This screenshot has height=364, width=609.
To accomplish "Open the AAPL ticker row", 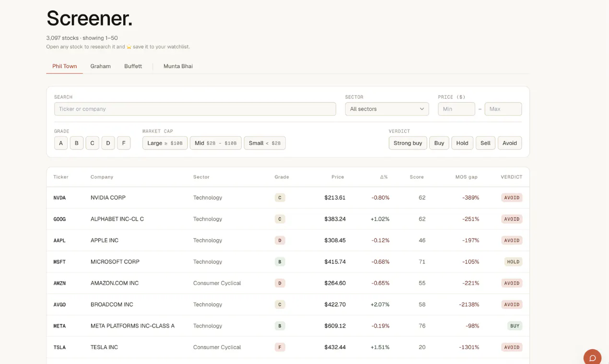I will coord(288,240).
